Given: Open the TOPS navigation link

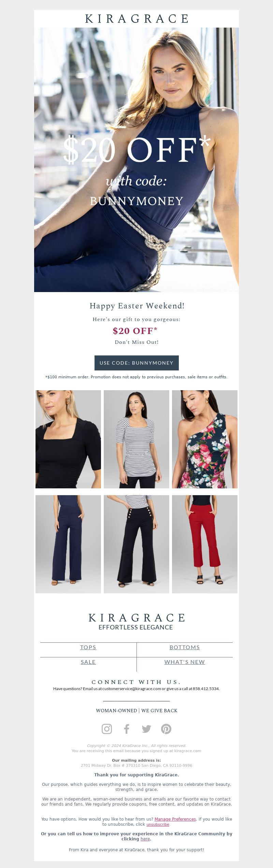Looking at the screenshot, I should 88,647.
